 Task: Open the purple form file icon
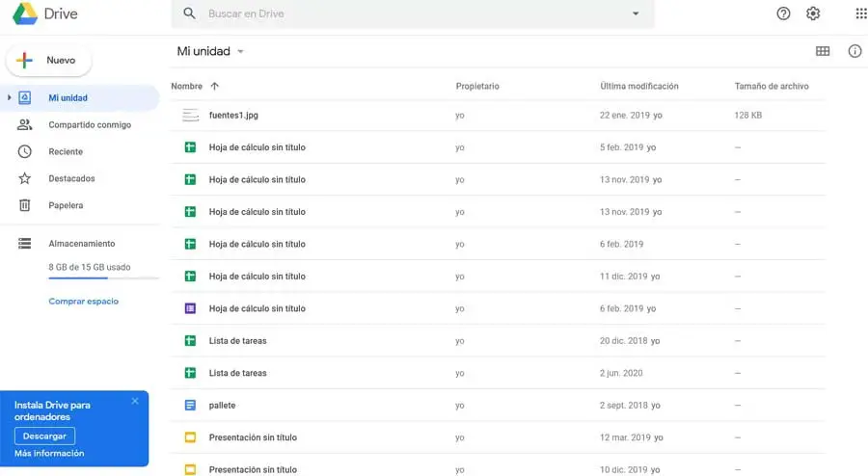(190, 308)
